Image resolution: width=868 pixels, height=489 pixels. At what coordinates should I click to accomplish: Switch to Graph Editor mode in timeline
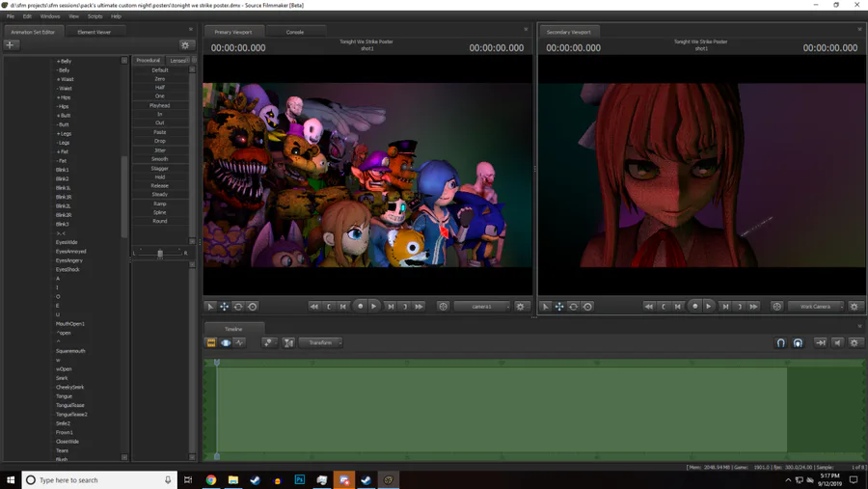tap(239, 342)
